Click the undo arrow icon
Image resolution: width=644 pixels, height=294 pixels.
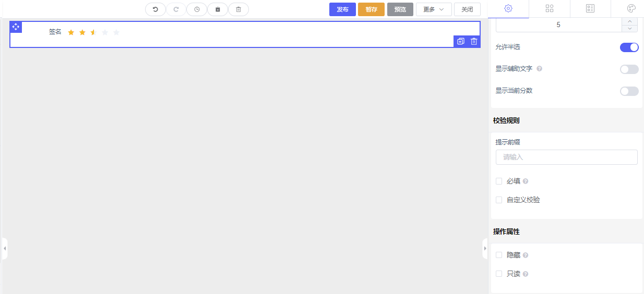pyautogui.click(x=155, y=9)
